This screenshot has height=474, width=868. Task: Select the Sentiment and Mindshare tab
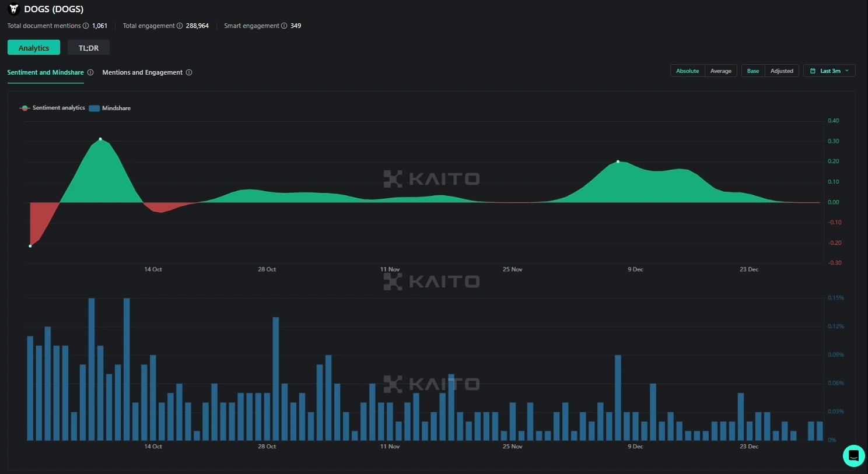45,72
